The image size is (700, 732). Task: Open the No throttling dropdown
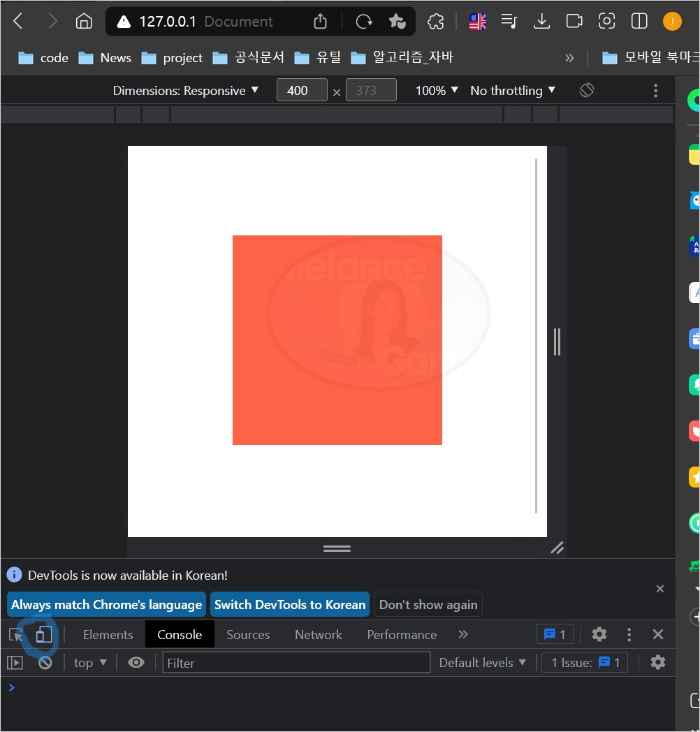[x=513, y=91]
